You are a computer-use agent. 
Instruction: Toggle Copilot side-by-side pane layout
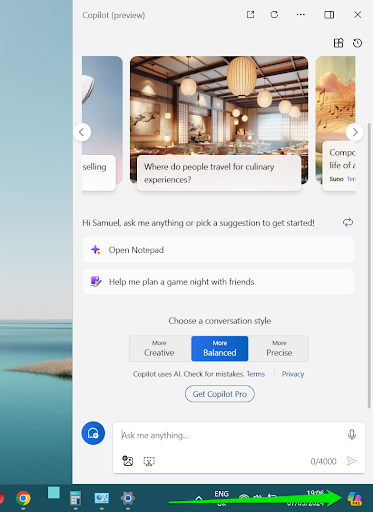coord(329,15)
